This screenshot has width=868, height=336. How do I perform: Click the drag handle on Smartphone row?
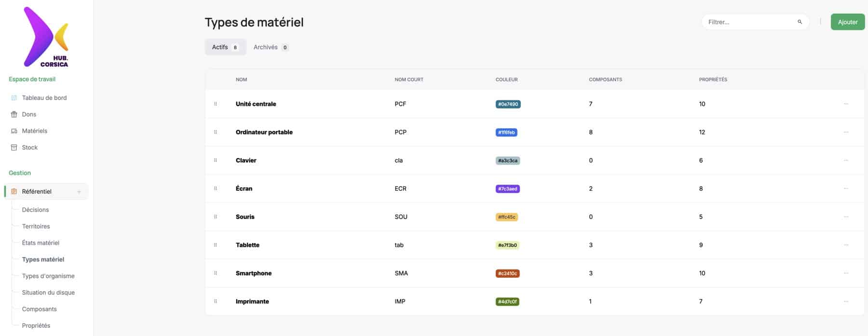[x=216, y=273]
